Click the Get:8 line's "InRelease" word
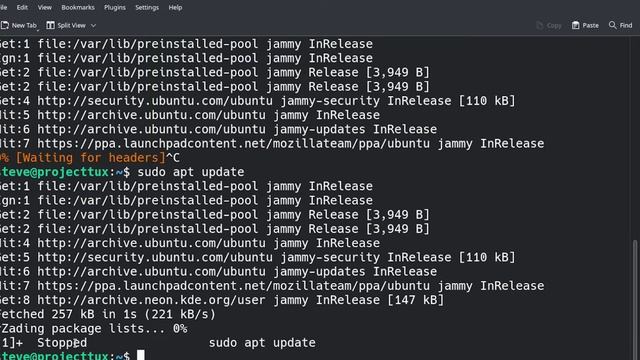This screenshot has height=360, width=640. coord(348,300)
